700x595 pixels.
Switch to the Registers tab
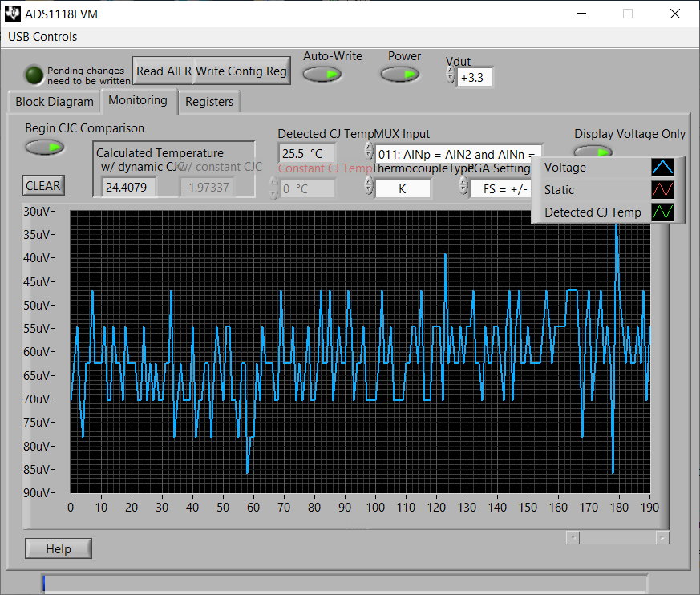[209, 102]
